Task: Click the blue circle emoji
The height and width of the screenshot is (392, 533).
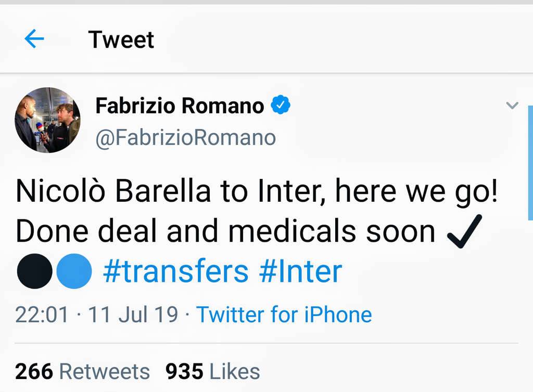Action: (x=74, y=271)
